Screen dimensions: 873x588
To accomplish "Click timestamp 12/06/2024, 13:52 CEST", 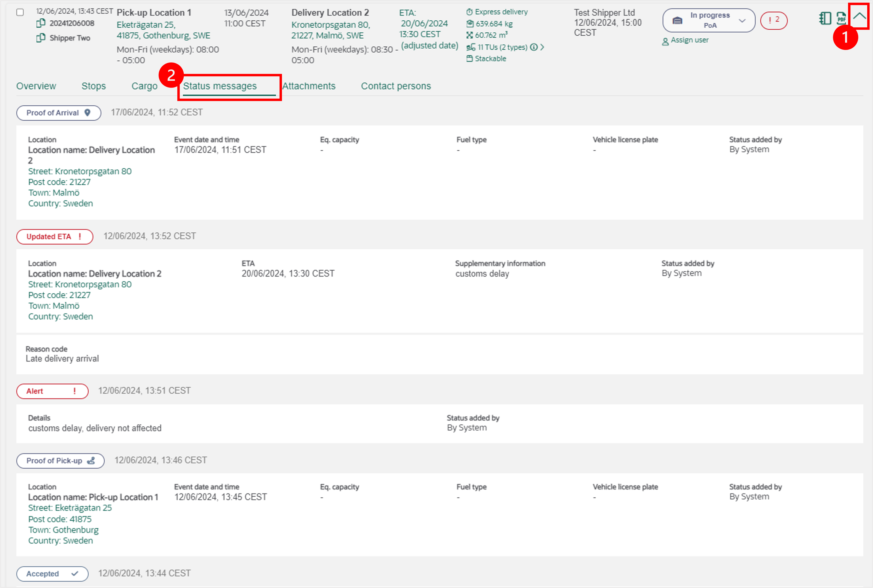I will pos(149,236).
